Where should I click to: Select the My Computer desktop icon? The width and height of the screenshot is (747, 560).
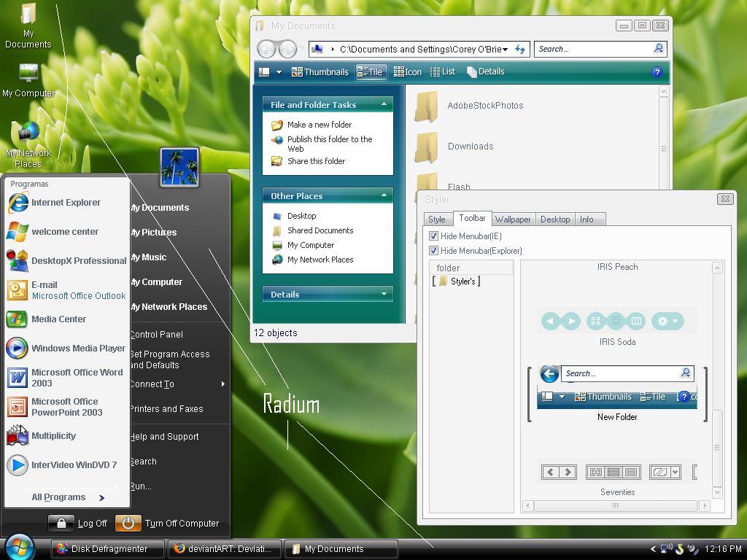coord(28,80)
